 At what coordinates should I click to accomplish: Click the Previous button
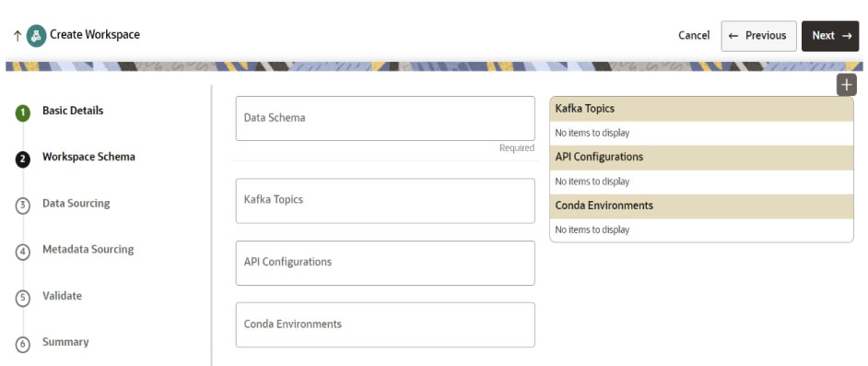[759, 36]
